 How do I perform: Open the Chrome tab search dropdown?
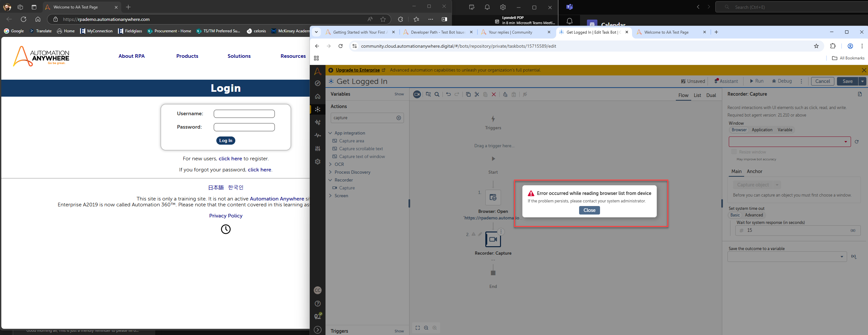pyautogui.click(x=316, y=32)
